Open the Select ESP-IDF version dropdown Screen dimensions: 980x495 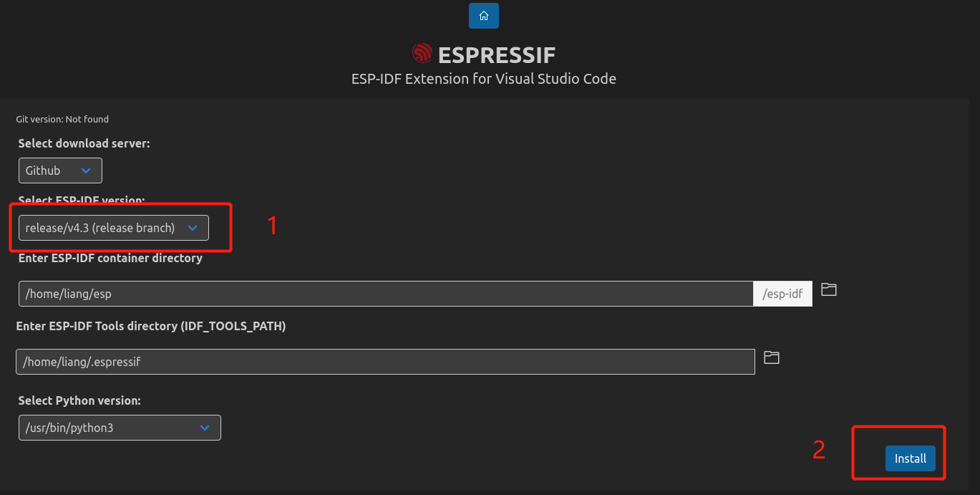(112, 227)
